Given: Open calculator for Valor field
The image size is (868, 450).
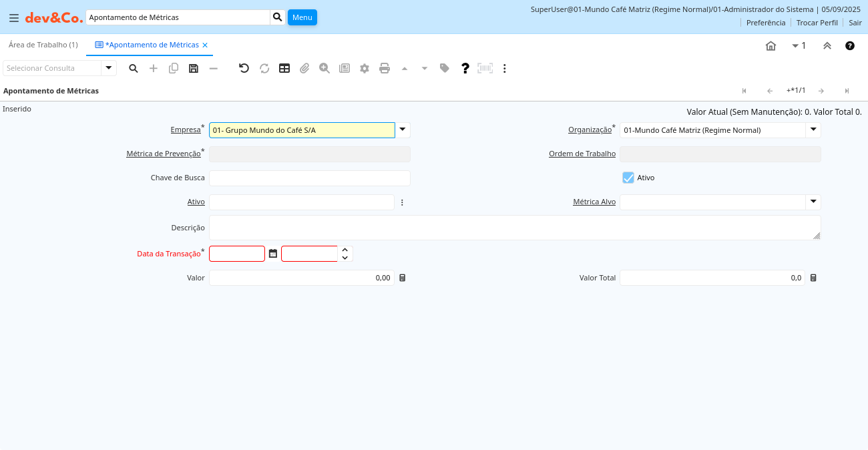Looking at the screenshot, I should [x=403, y=278].
